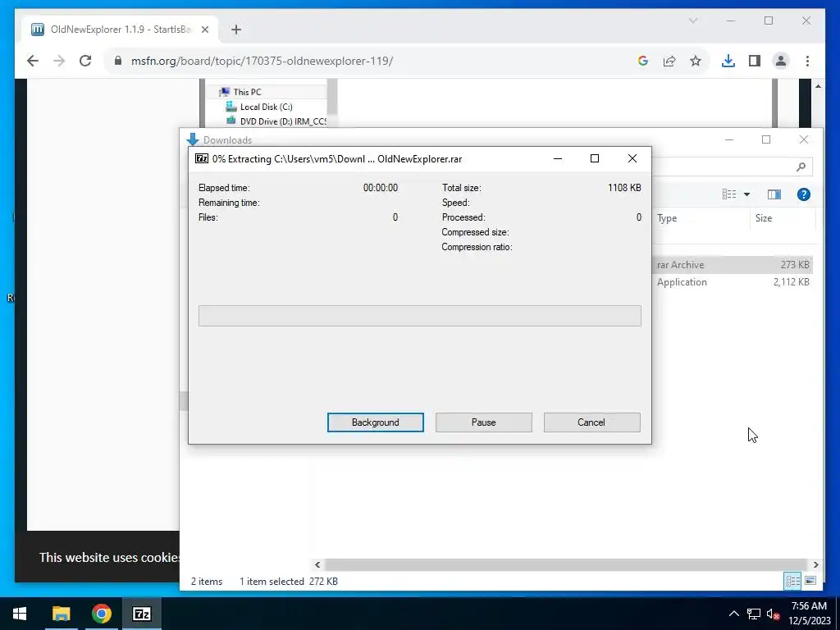840x630 pixels.
Task: Toggle Chrome side panel
Action: [x=755, y=61]
